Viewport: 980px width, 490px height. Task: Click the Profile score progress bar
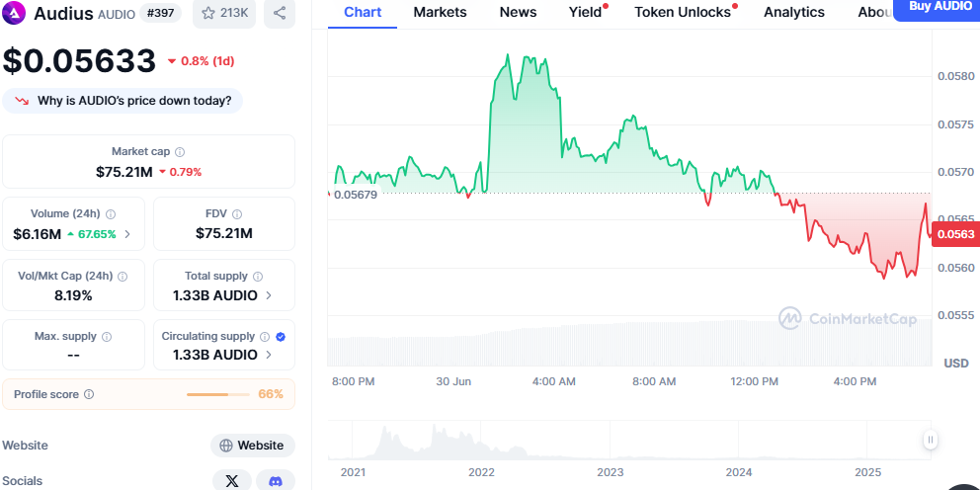217,394
